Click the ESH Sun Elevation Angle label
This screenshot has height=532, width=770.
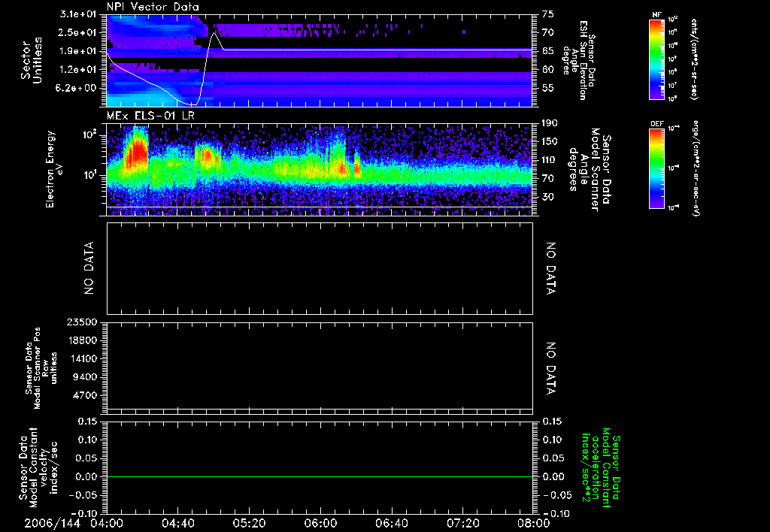click(x=584, y=60)
